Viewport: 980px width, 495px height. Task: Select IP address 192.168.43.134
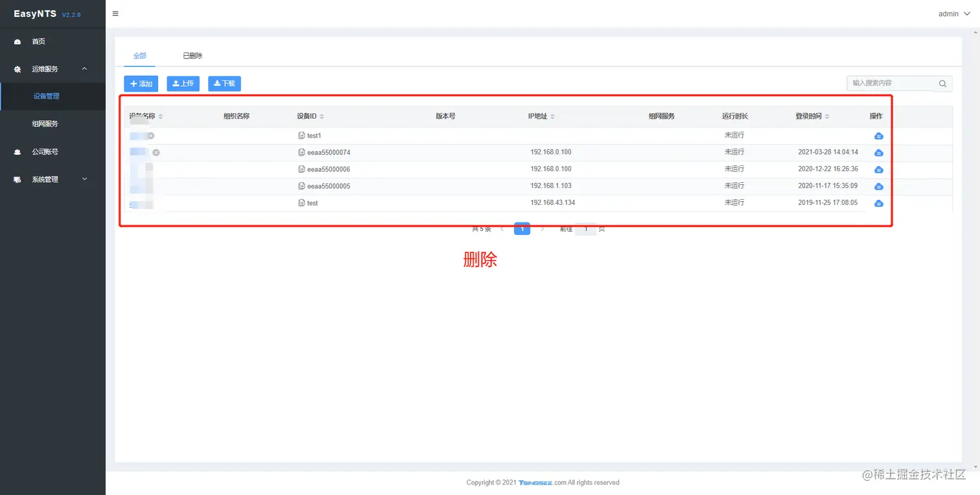click(x=553, y=202)
